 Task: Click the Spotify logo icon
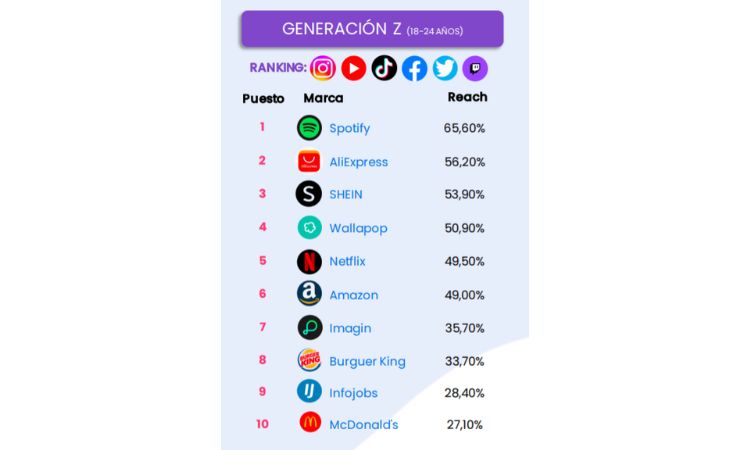pyautogui.click(x=309, y=128)
